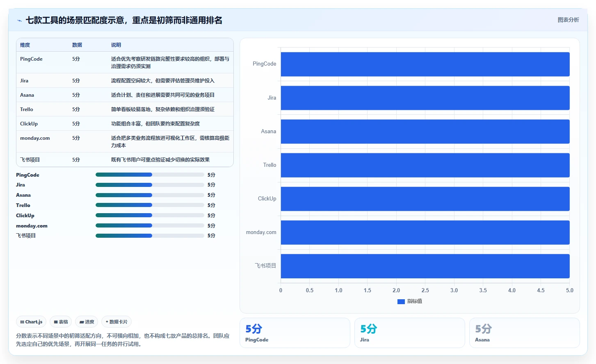Click the 维度 column header
The height and width of the screenshot is (364, 596).
click(25, 45)
